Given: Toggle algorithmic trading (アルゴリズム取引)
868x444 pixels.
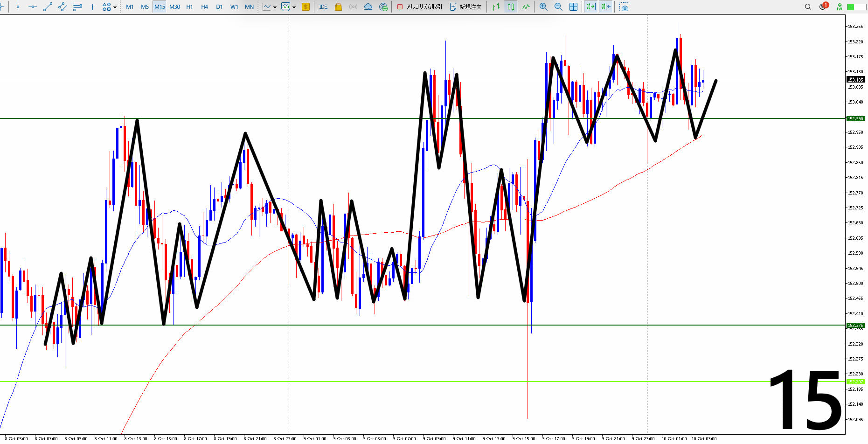Looking at the screenshot, I should click(419, 7).
